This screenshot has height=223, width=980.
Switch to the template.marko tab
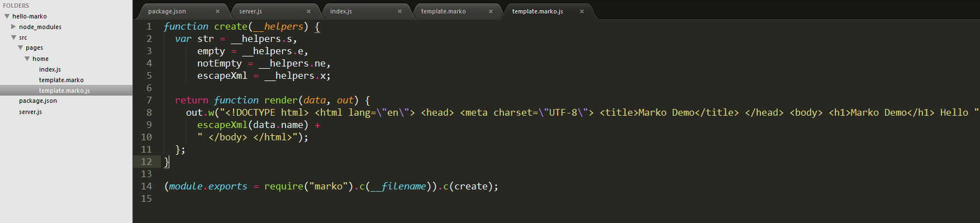pyautogui.click(x=443, y=11)
